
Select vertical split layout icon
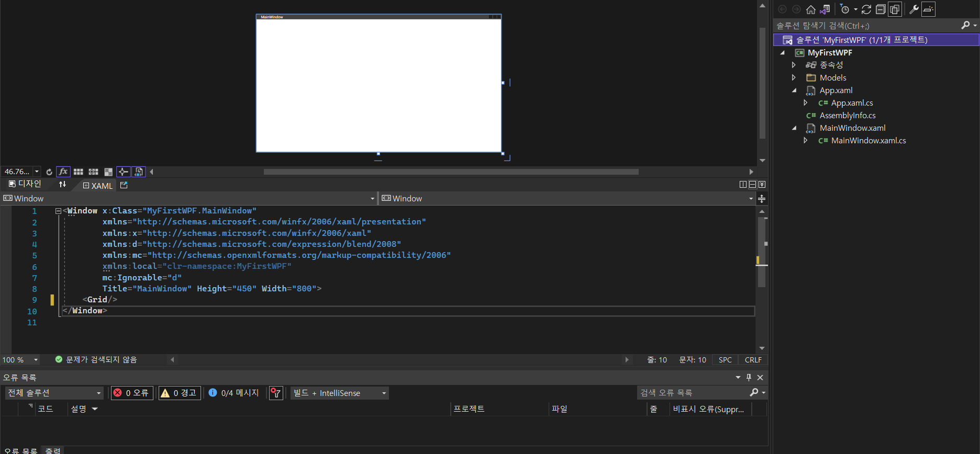743,185
